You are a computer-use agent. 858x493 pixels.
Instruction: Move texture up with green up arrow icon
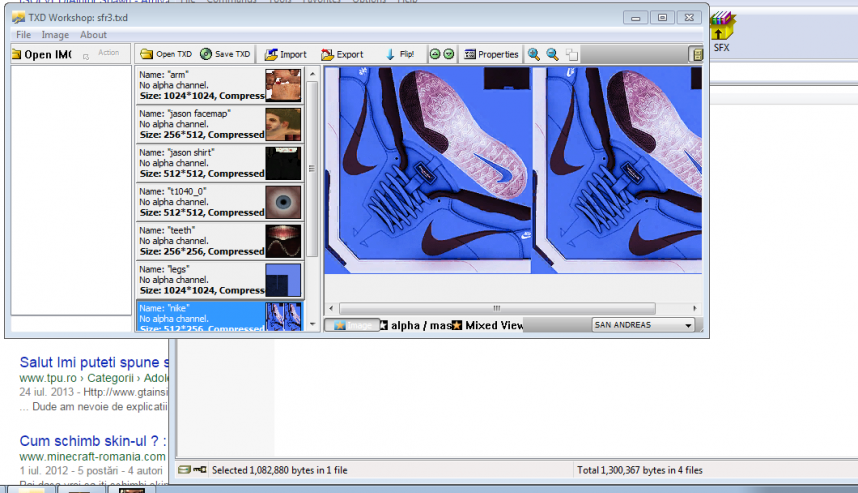[x=435, y=54]
